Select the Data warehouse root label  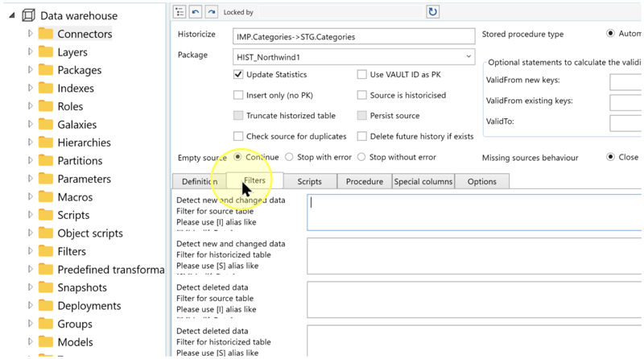79,15
